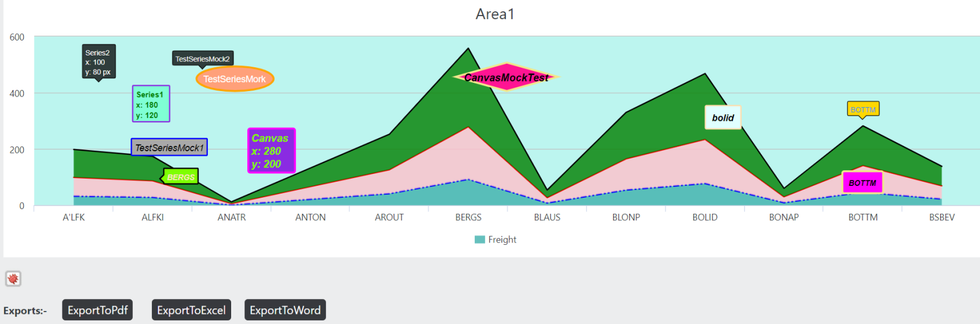
Task: Toggle the Freight legend color marker
Action: (x=480, y=240)
